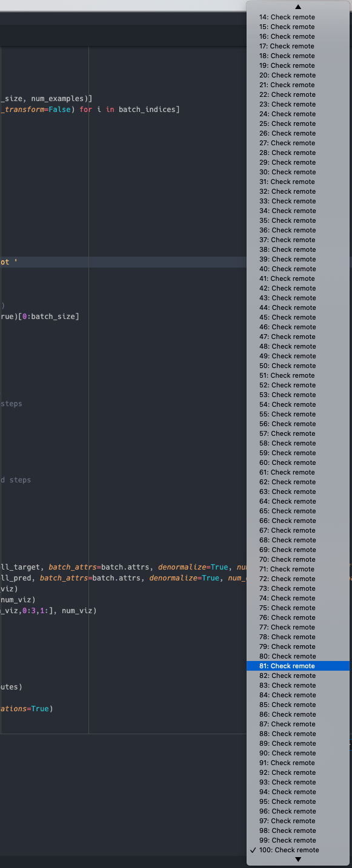Select 46: Check remote
The width and height of the screenshot is (352, 868).
pyautogui.click(x=298, y=327)
